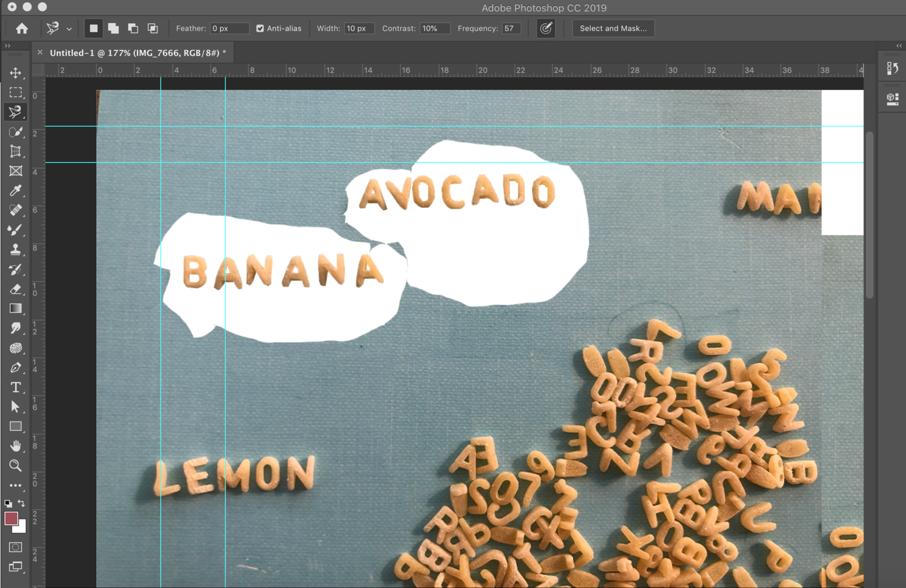Open the background color picker
This screenshot has width=906, height=588.
click(x=22, y=528)
